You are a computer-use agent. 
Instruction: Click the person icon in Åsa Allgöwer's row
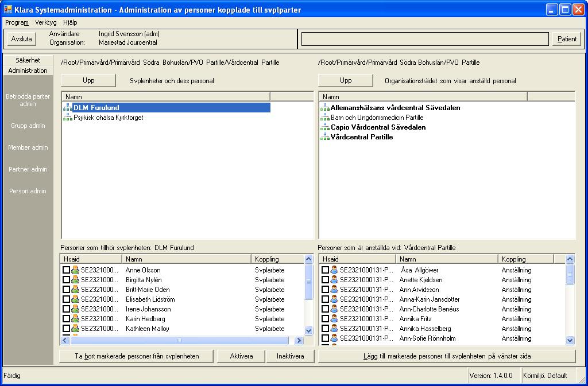(334, 270)
